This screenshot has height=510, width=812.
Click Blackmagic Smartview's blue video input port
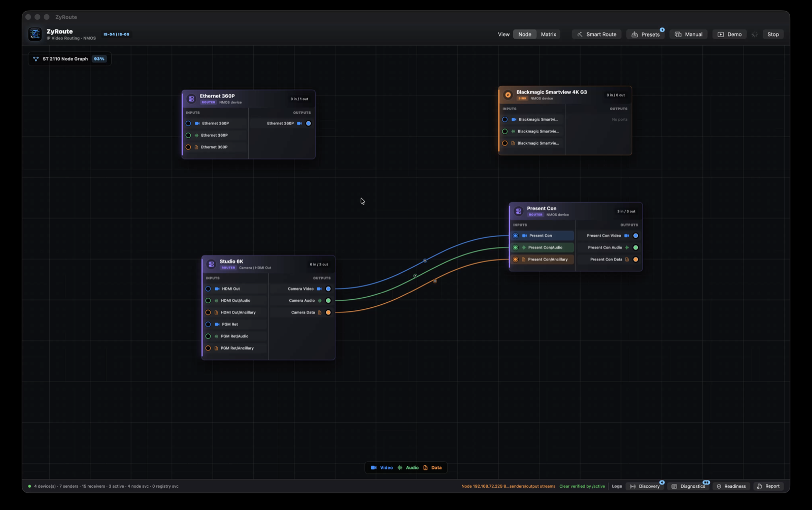[505, 119]
